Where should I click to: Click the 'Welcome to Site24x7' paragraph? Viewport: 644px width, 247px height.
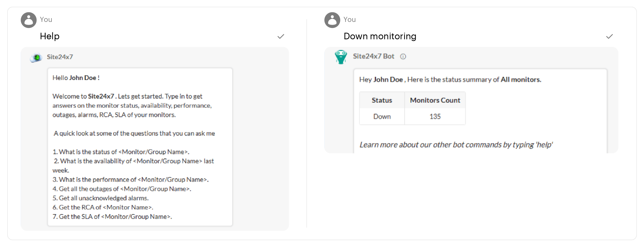click(x=132, y=105)
